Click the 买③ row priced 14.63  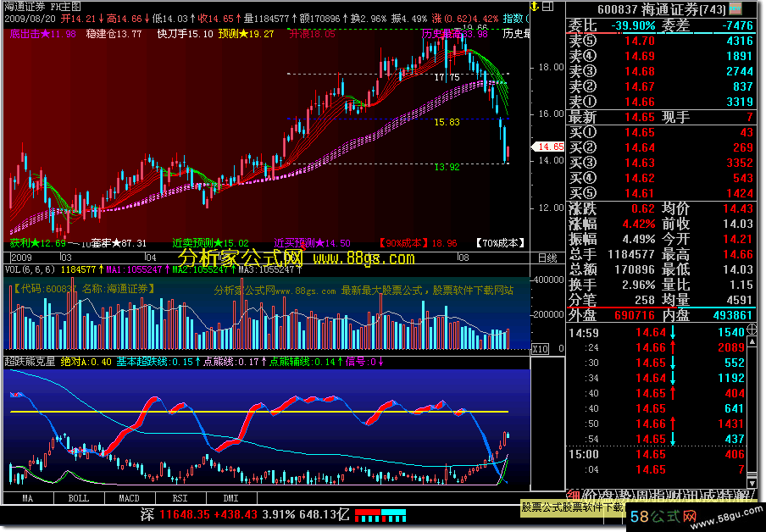pyautogui.click(x=661, y=163)
